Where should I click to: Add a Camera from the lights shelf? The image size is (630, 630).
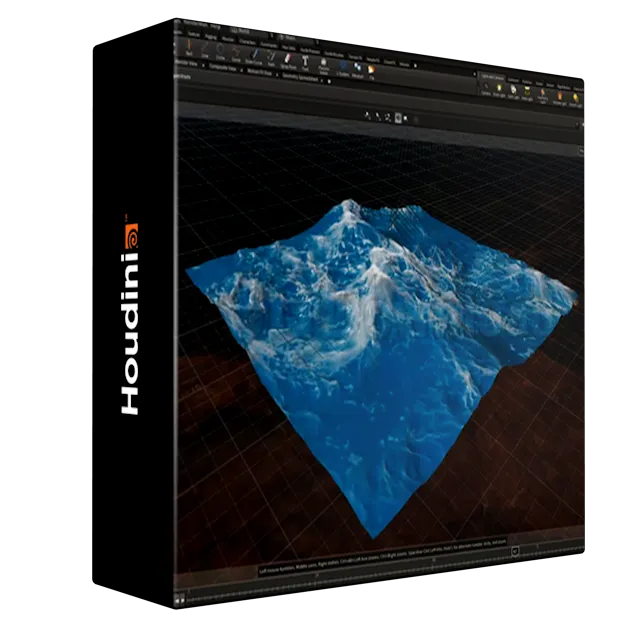point(486,90)
